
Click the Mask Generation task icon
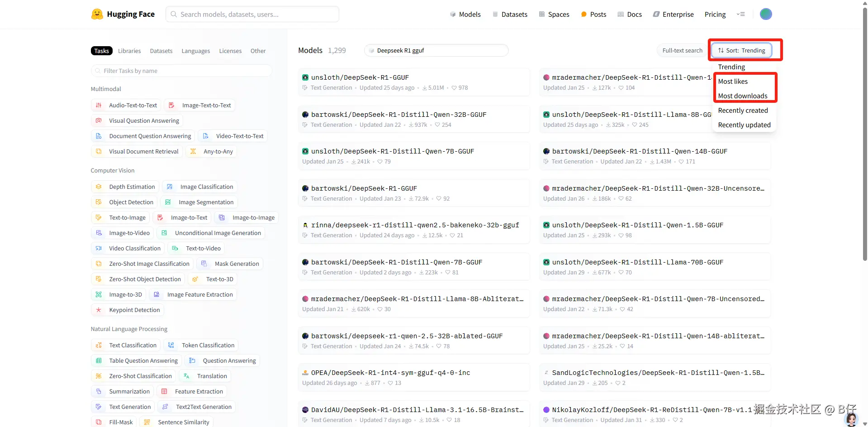point(204,264)
